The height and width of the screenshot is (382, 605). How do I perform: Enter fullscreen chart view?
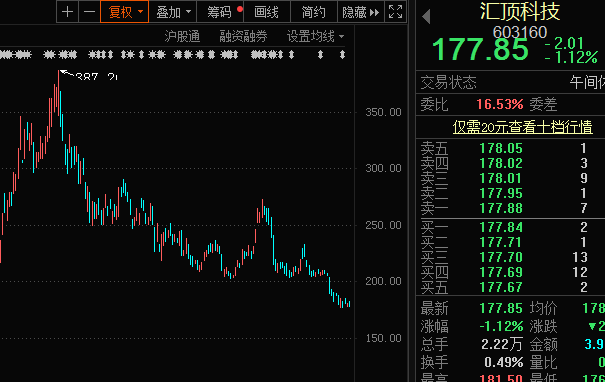[x=395, y=12]
